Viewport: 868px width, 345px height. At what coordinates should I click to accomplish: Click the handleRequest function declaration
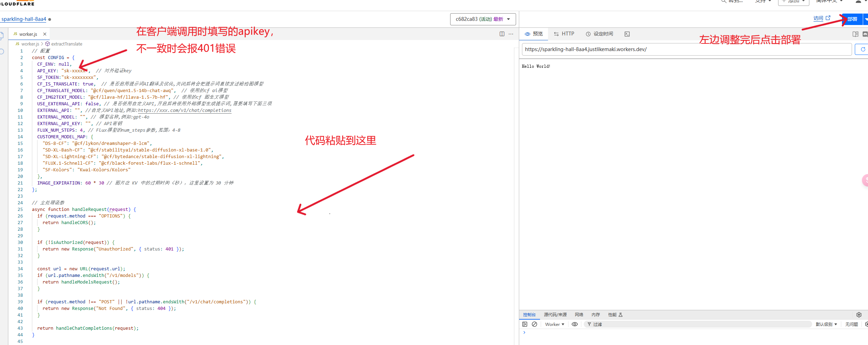tap(84, 210)
